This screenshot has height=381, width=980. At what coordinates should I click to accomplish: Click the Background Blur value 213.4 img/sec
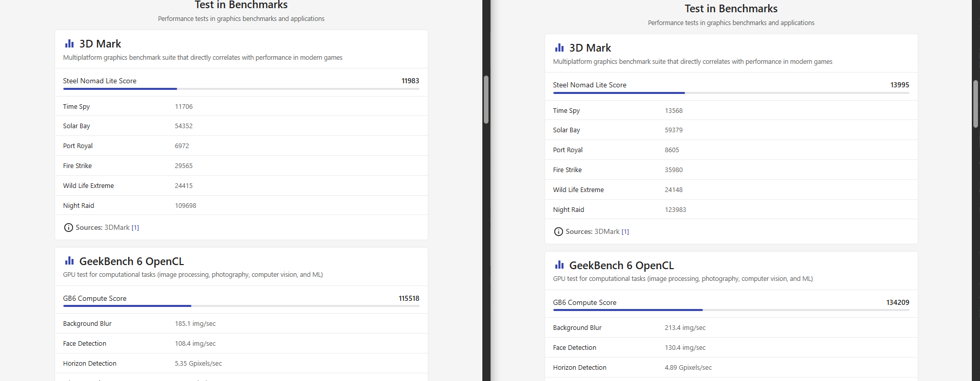685,328
